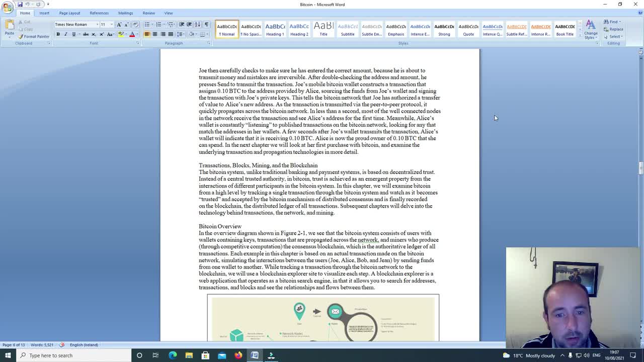Viewport: 644px width, 362px height.
Task: Apply paragraph shading color
Action: (x=192, y=34)
